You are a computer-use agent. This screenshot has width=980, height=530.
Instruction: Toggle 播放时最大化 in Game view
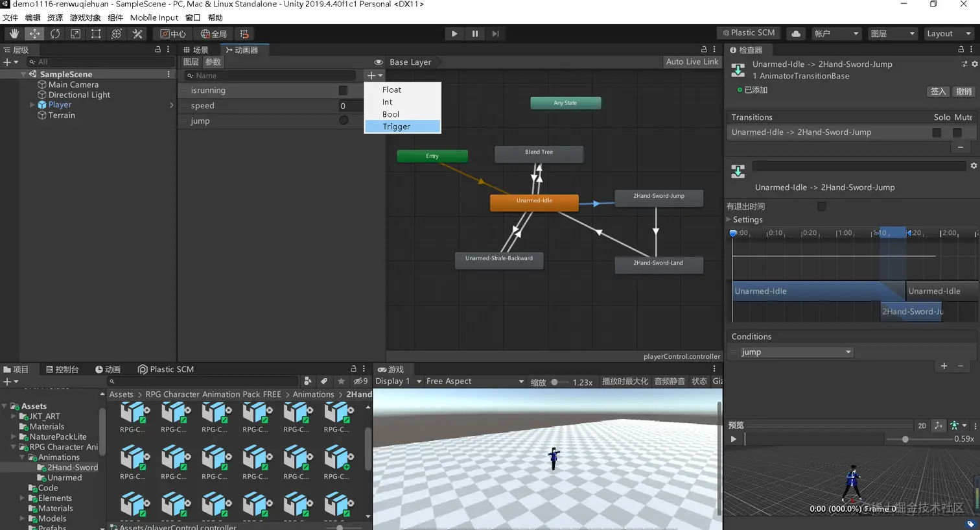tap(625, 381)
